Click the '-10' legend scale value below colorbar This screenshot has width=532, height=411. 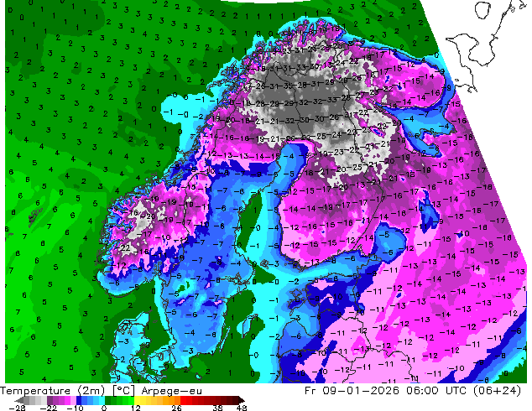pos(75,408)
